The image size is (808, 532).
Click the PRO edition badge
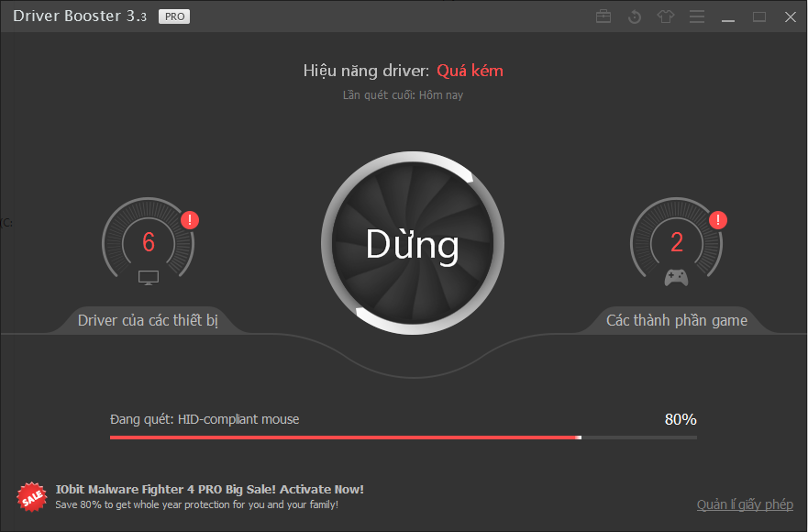[174, 17]
